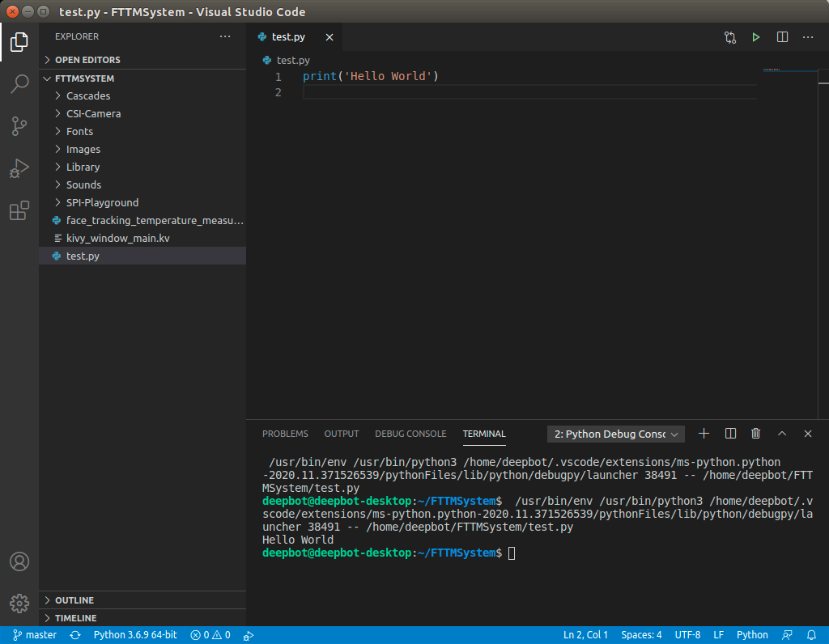Click the print('Hello World') code line
Image resolution: width=829 pixels, height=644 pixels.
[x=371, y=76]
